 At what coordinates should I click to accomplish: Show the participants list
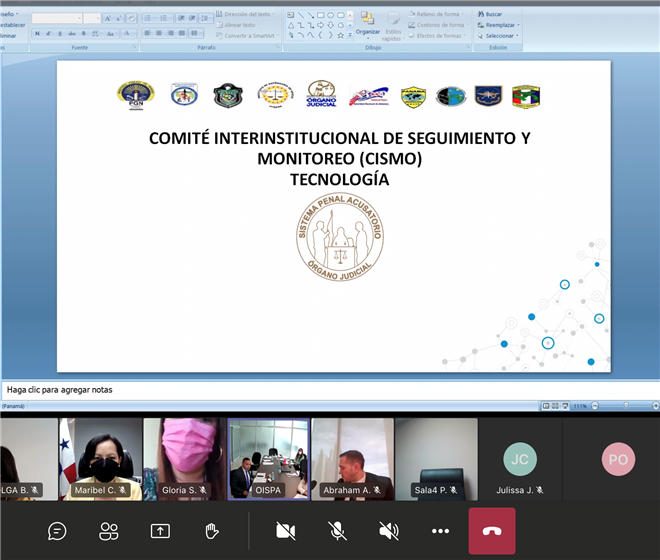pyautogui.click(x=109, y=531)
